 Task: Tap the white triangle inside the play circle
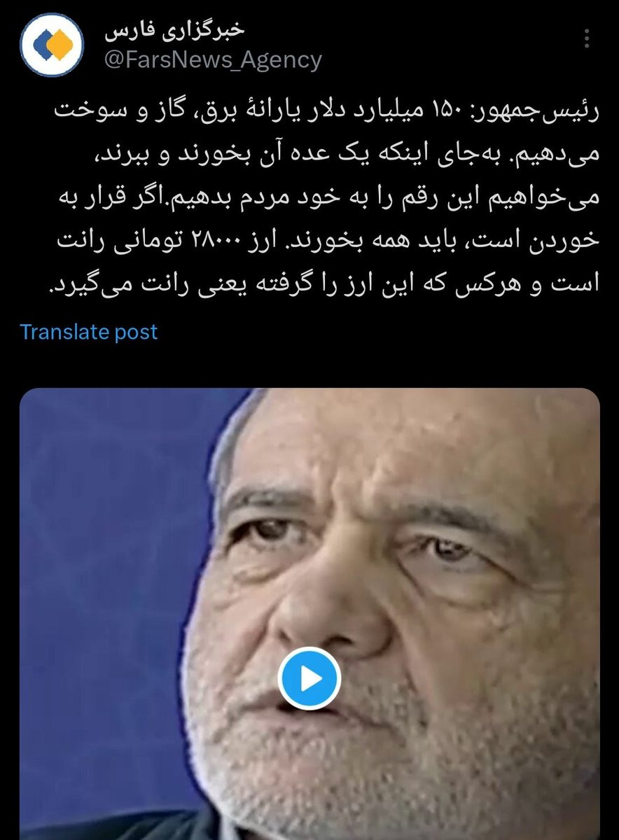pyautogui.click(x=311, y=678)
